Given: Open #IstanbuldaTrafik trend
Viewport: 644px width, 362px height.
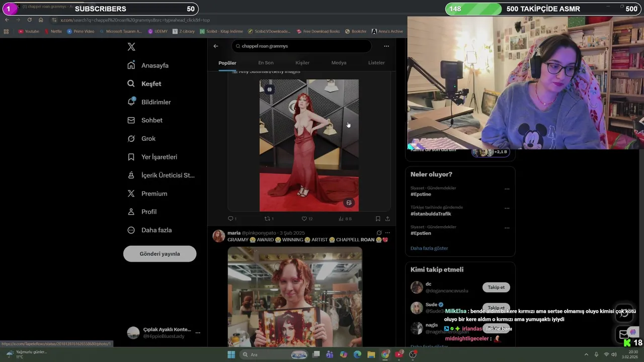Looking at the screenshot, I should (x=431, y=214).
